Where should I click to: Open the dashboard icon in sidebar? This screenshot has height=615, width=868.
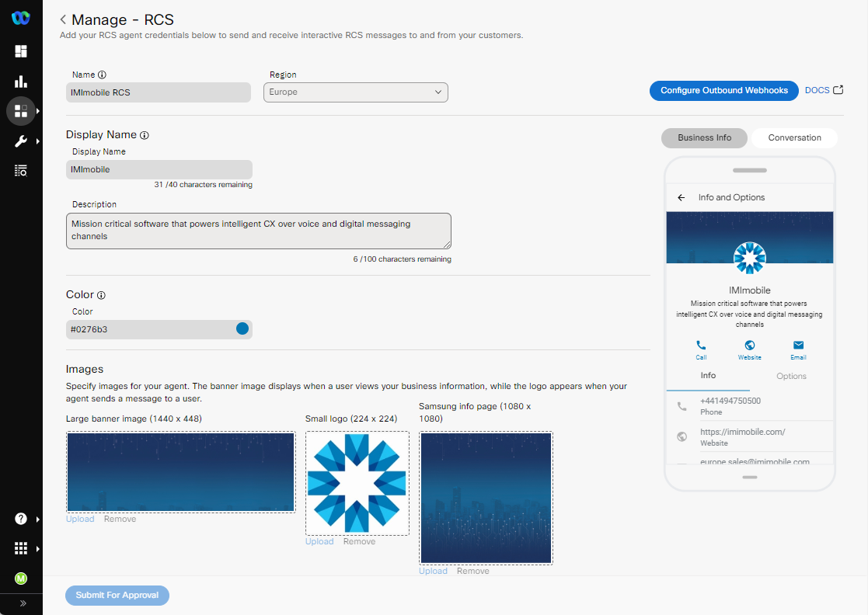pyautogui.click(x=21, y=51)
